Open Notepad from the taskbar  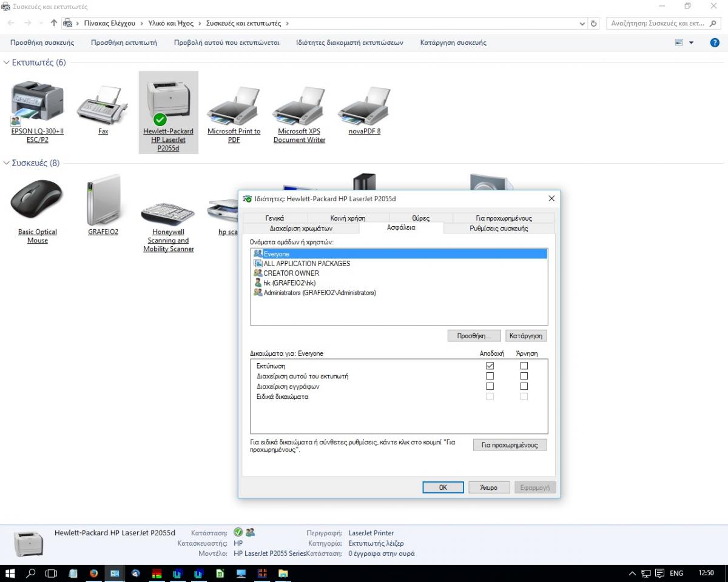pos(73,573)
